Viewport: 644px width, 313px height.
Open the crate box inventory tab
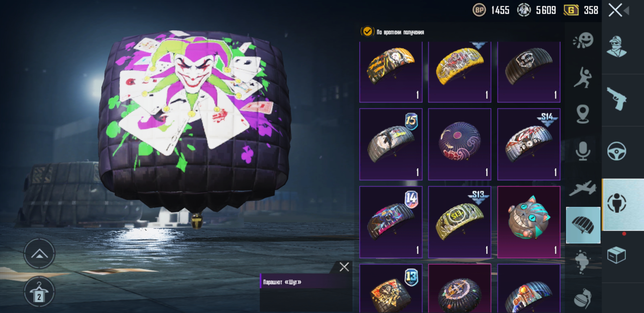coord(617,255)
